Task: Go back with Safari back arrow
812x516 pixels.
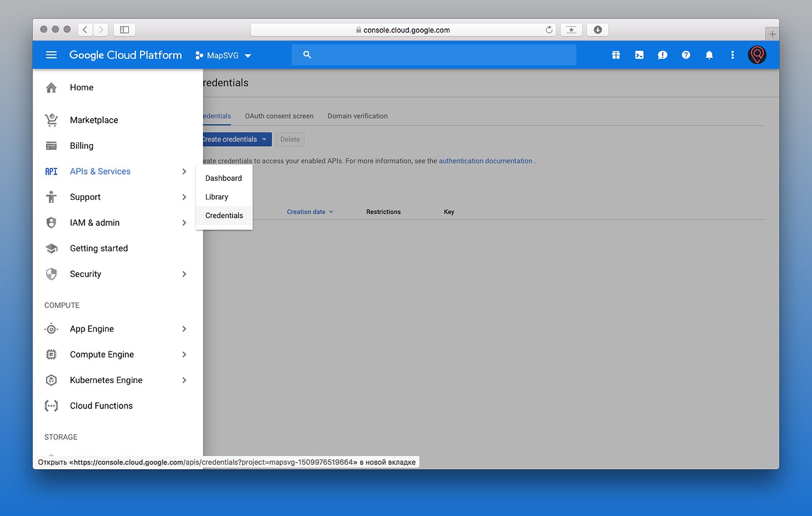Action: (85, 30)
